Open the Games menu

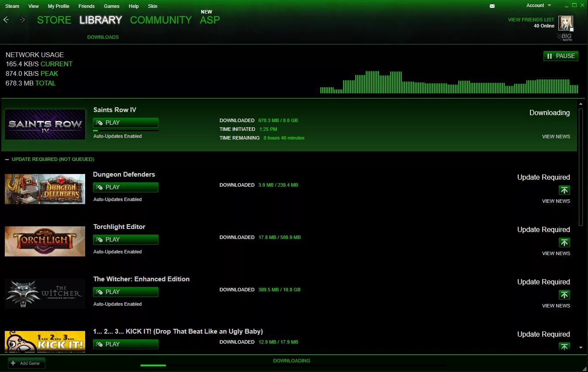coord(112,6)
